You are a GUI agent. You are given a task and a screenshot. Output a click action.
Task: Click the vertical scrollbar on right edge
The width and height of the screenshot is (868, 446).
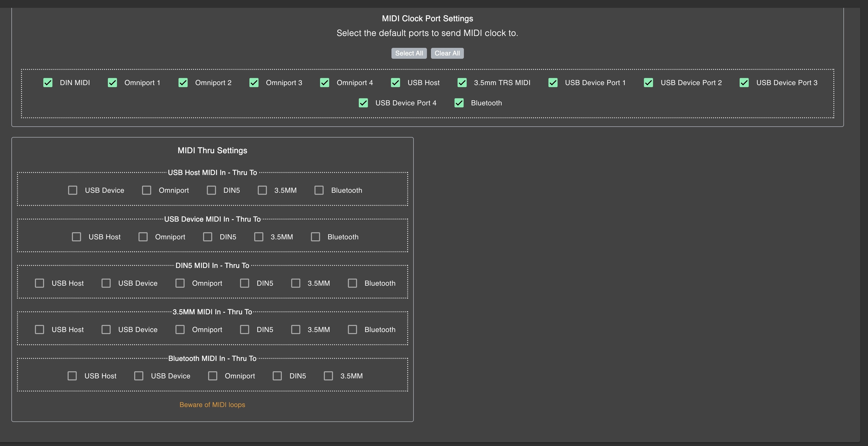(x=864, y=223)
